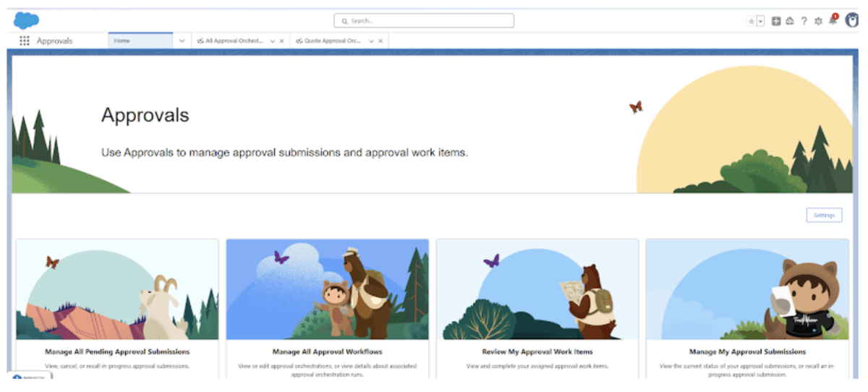Click "View and complete your assigned" description
Viewport: 868px width, 392px height.
click(x=537, y=366)
